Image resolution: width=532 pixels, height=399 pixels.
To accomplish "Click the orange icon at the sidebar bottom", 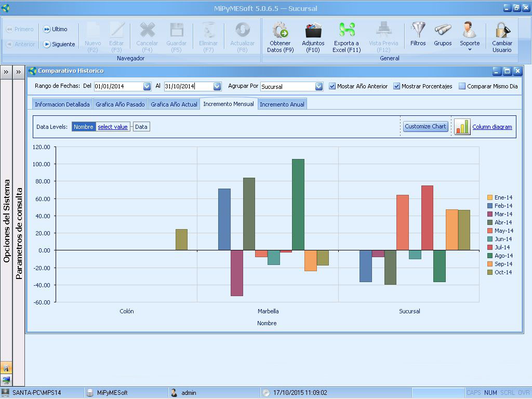I will click(6, 368).
